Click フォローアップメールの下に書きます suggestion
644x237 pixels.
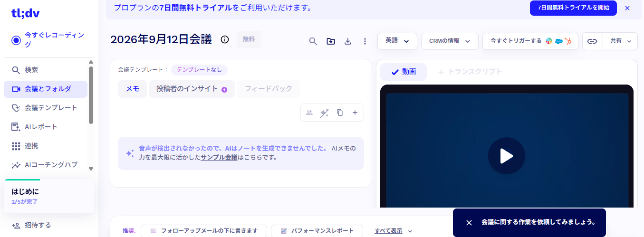click(204, 231)
